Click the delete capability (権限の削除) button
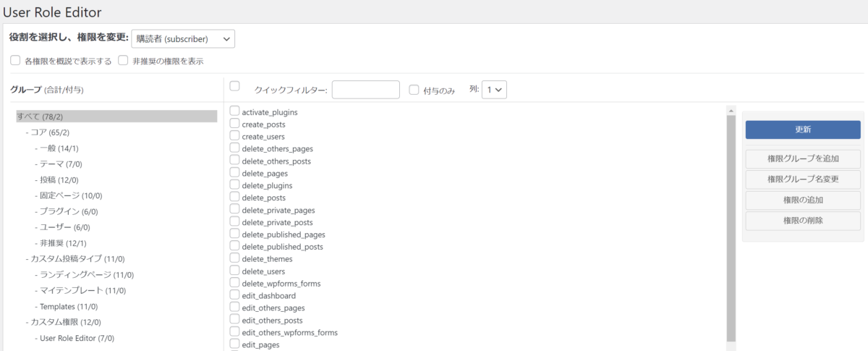This screenshot has height=351, width=868. pos(803,221)
